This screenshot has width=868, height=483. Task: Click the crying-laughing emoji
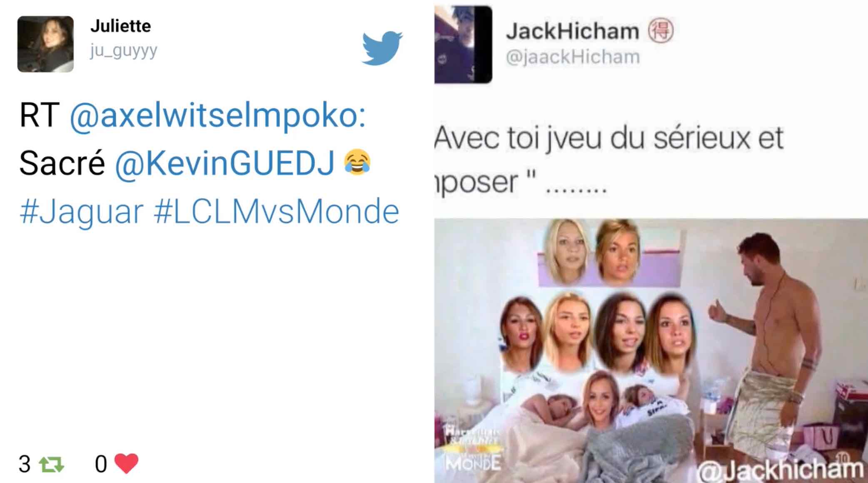tap(357, 162)
